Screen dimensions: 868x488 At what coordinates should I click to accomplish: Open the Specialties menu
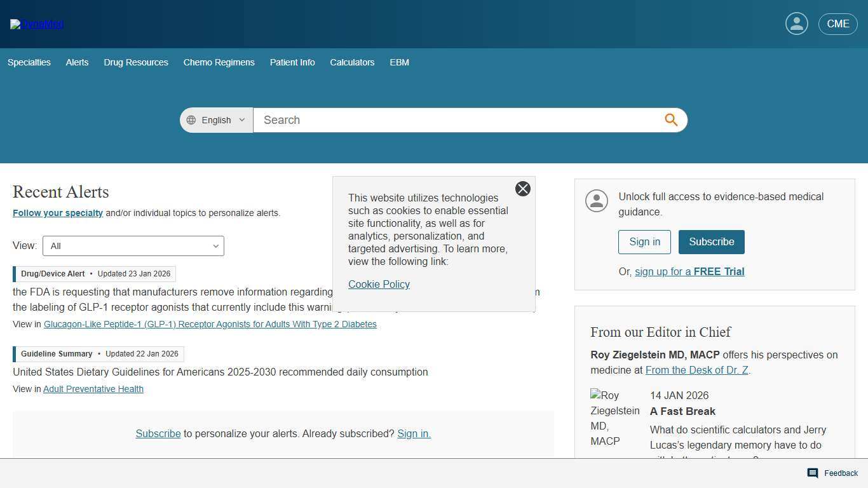click(29, 62)
